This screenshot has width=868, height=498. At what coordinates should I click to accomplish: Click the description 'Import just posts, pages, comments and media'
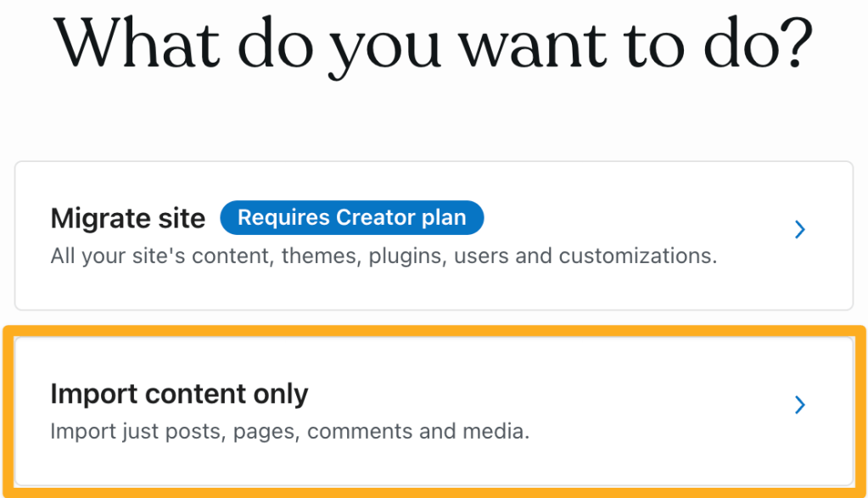[x=289, y=431]
